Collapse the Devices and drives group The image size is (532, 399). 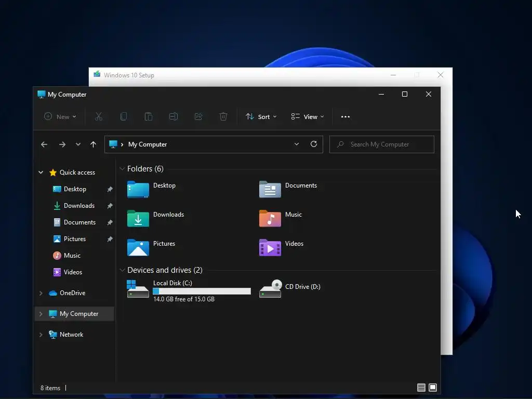(x=122, y=270)
